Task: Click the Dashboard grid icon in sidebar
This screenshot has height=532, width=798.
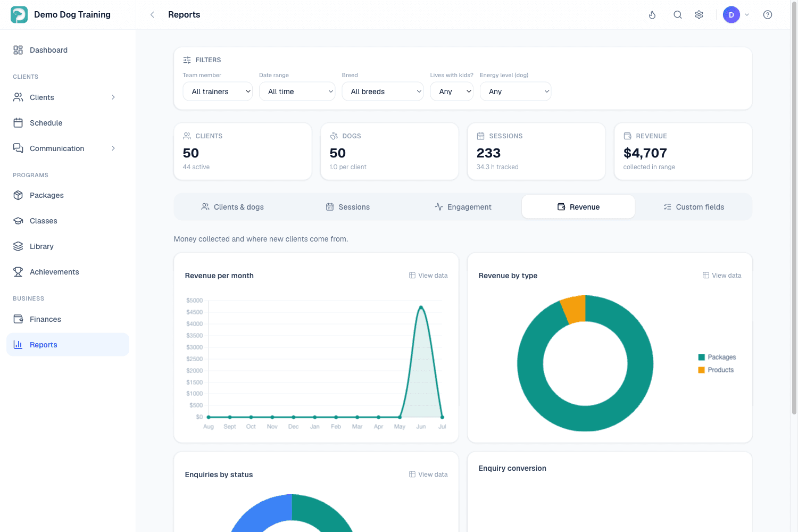Action: tap(18, 50)
